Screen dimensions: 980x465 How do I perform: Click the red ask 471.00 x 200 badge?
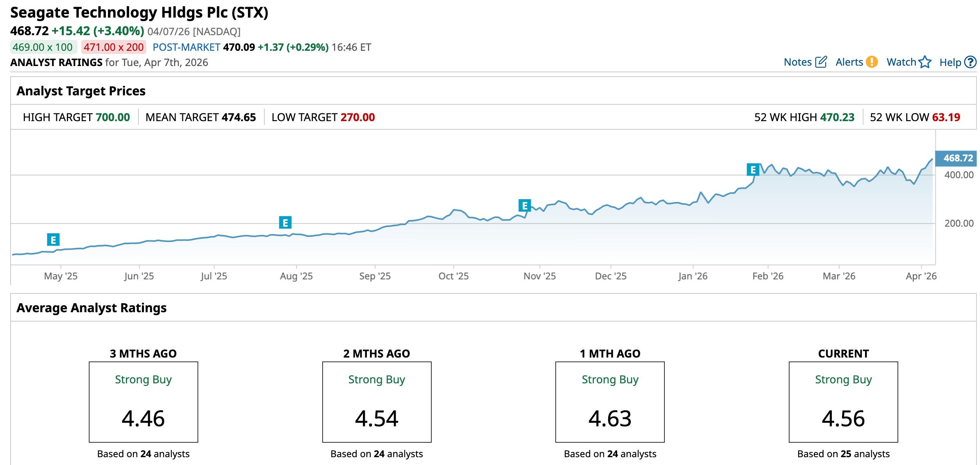[x=114, y=47]
